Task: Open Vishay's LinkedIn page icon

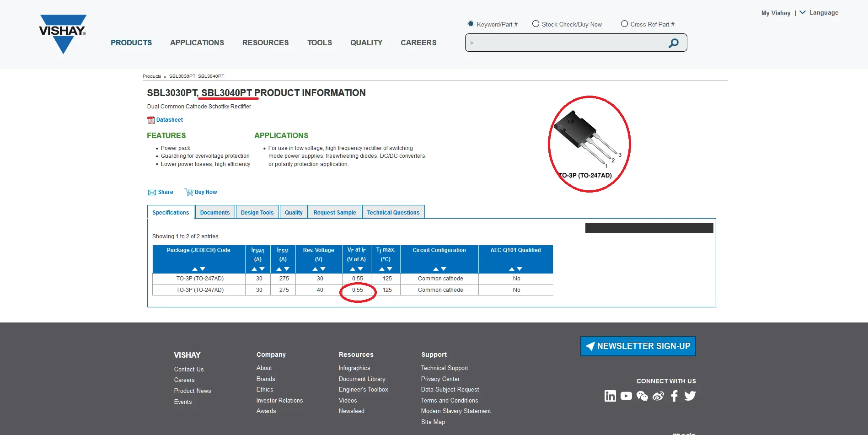Action: pyautogui.click(x=610, y=396)
